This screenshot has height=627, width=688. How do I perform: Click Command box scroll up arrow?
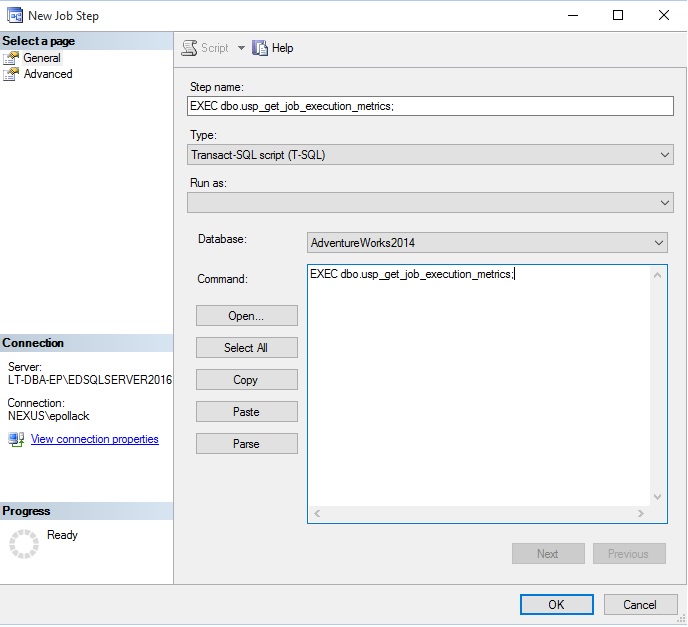tap(657, 276)
